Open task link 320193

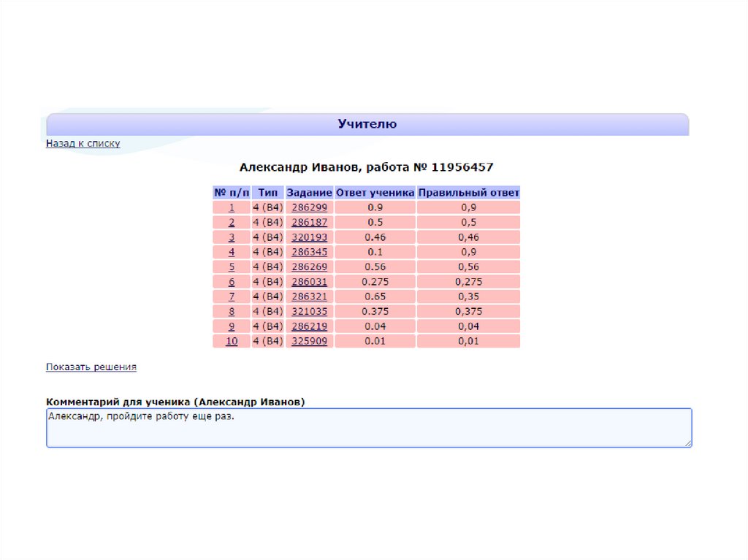point(309,237)
